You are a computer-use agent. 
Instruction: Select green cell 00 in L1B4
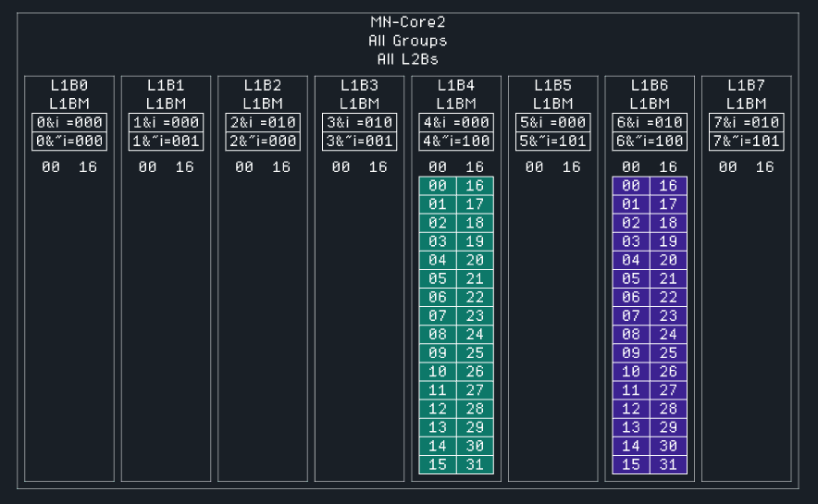(438, 186)
